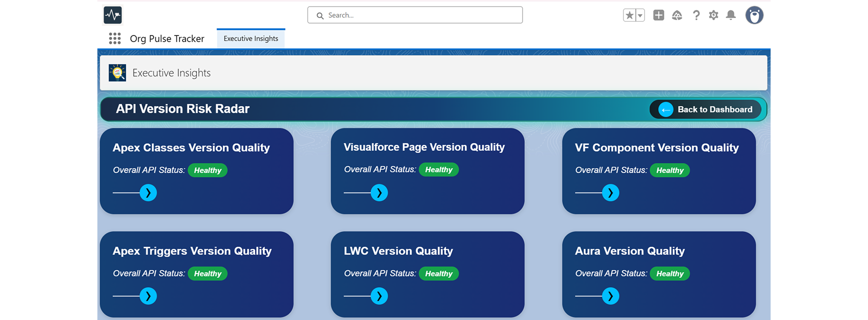Click the Trailhead guidance cloud icon
Viewport: 868px width, 320px height.
coord(677,15)
